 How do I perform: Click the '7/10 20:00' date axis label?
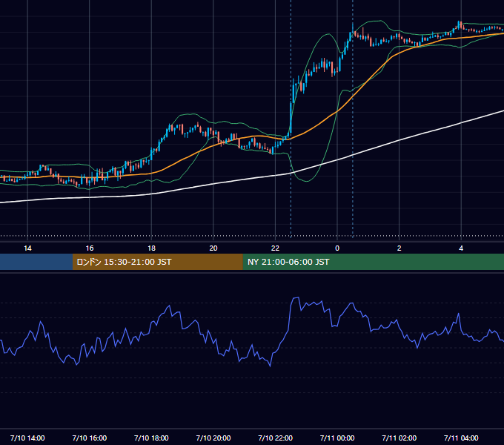click(x=213, y=438)
